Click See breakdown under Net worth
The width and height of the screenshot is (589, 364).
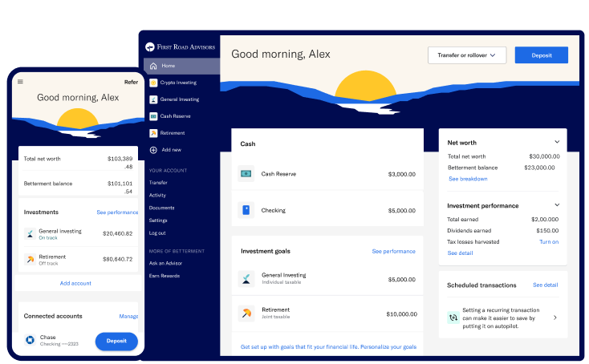(467, 179)
